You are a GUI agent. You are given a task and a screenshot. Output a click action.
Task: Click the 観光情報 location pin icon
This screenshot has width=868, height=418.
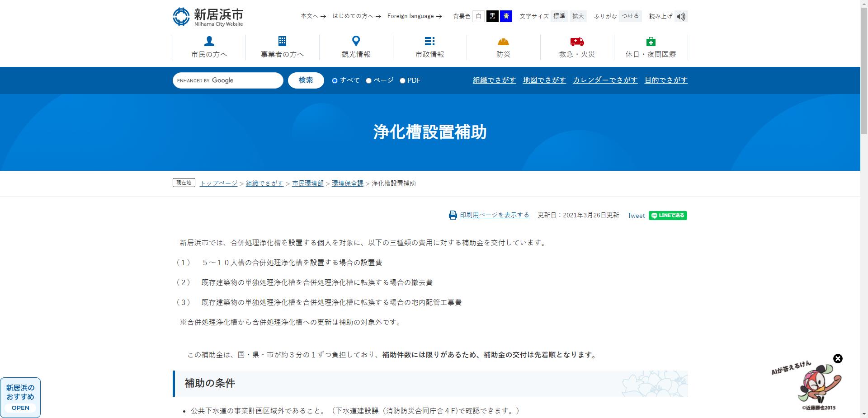pos(356,42)
